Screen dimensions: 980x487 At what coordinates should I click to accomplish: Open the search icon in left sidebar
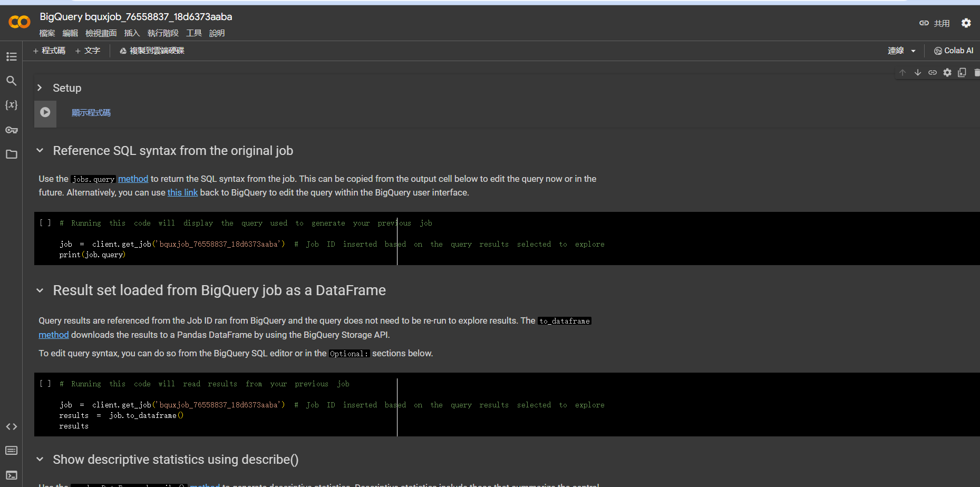[12, 81]
